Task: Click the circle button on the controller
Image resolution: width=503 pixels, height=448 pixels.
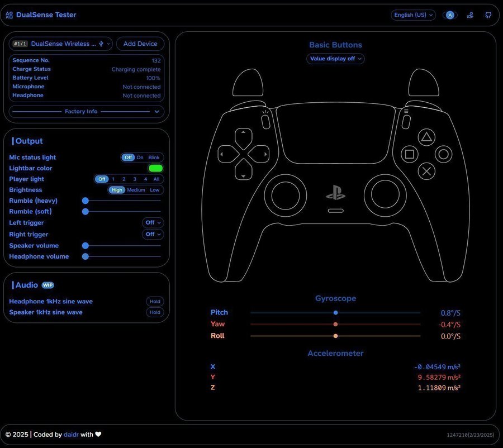Action: (x=444, y=154)
